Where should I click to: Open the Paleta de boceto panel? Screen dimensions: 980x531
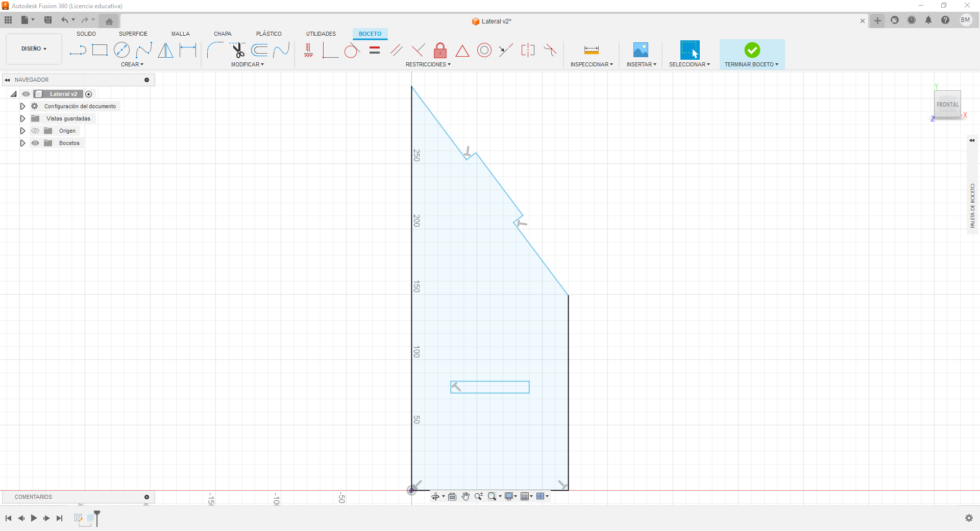[x=973, y=206]
